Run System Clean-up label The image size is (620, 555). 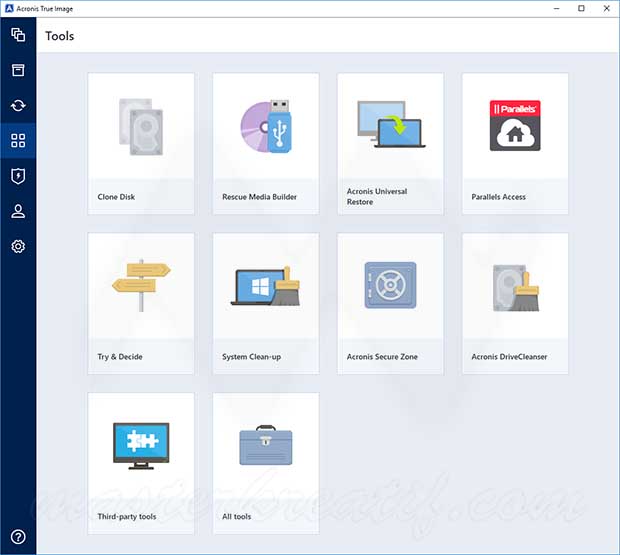tap(251, 357)
